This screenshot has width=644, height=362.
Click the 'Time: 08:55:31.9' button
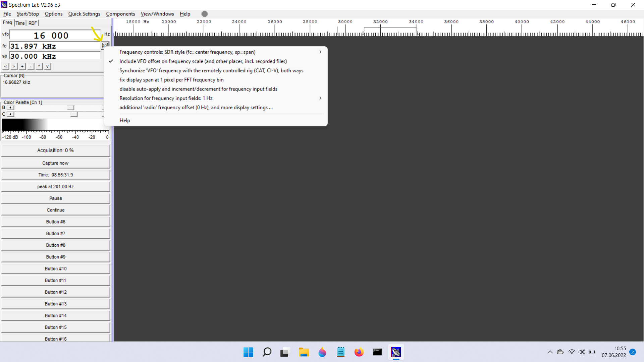(55, 175)
